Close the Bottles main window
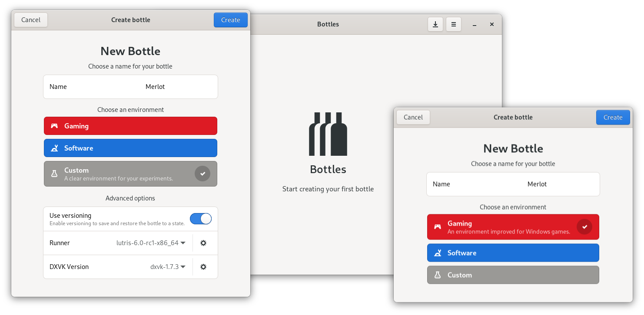The image size is (644, 315). [x=492, y=25]
